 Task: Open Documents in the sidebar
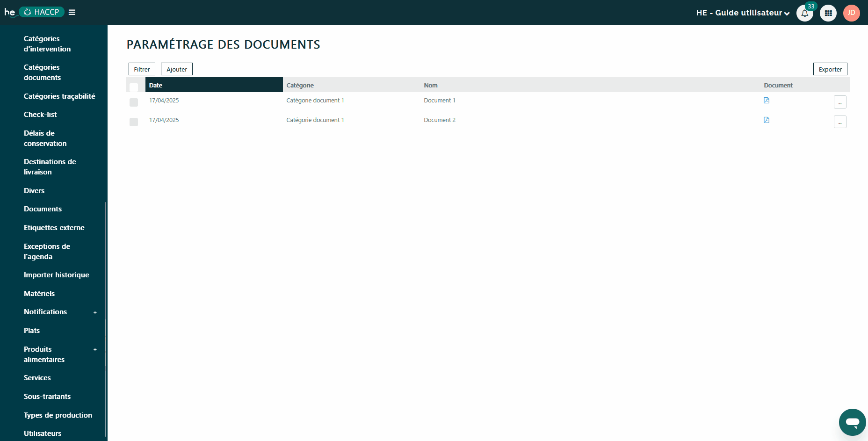43,209
